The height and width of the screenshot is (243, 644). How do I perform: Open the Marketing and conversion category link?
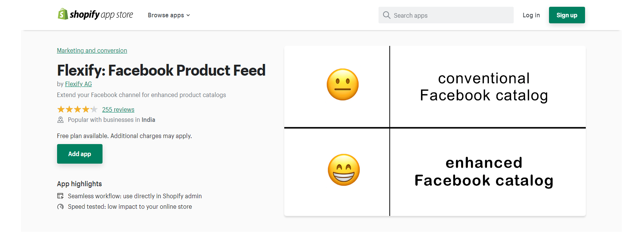[x=92, y=50]
